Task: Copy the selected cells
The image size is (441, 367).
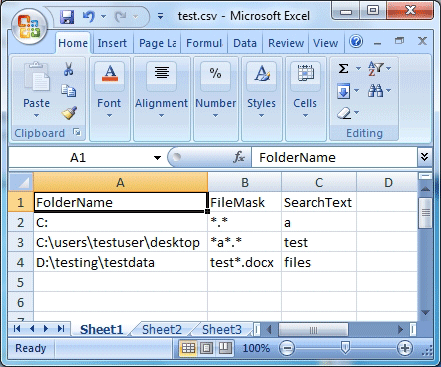Action: click(x=69, y=91)
